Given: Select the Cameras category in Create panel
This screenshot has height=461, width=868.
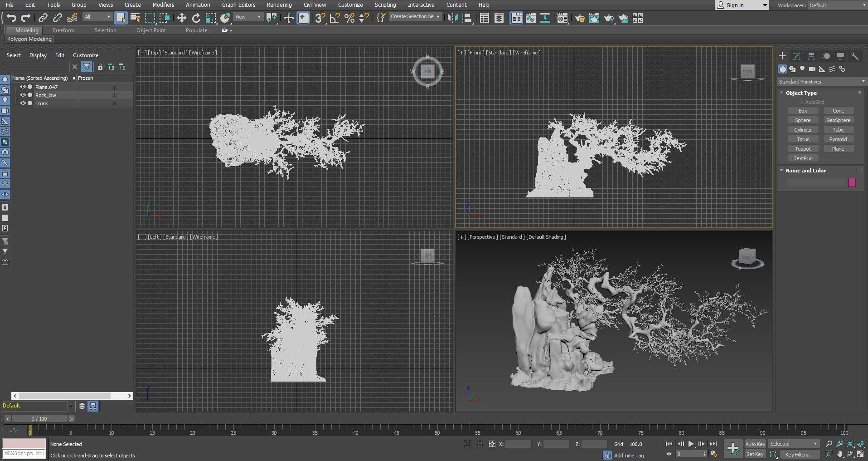Looking at the screenshot, I should tap(812, 69).
